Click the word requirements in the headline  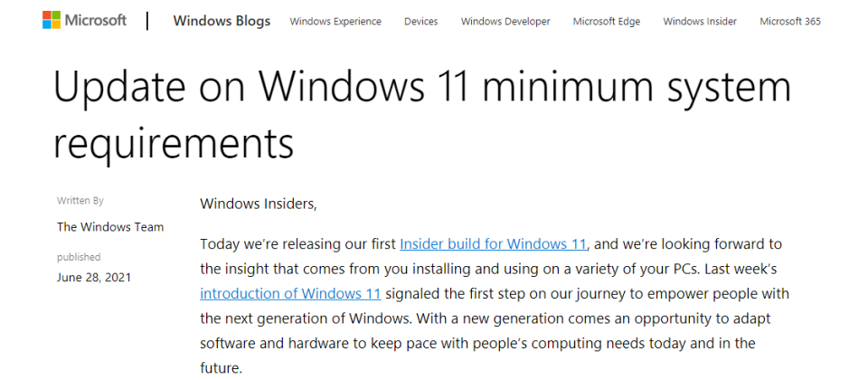click(174, 143)
